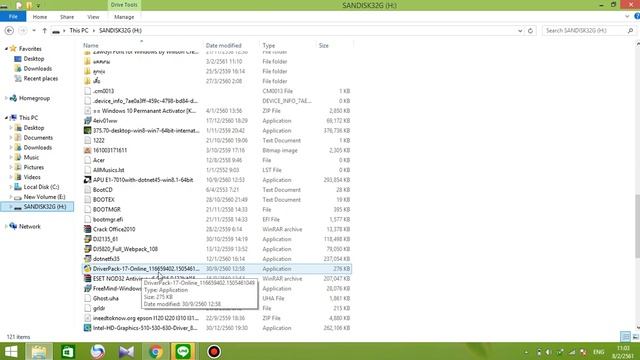Select the BootCD text document
Screen dimensions: 640x360
pos(217,190)
